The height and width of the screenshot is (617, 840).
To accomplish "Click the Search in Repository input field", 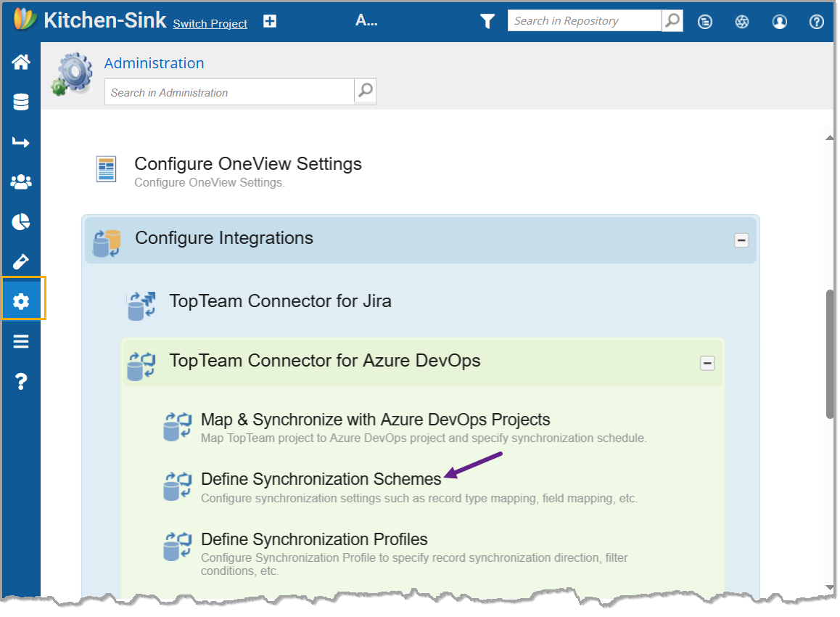I will pos(584,21).
